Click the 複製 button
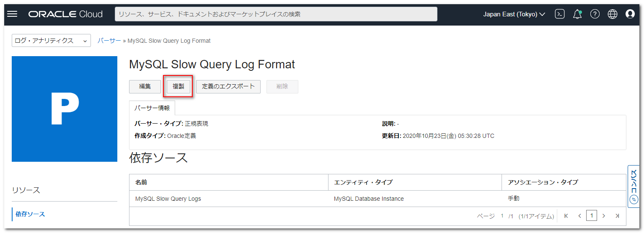644x233 pixels. pyautogui.click(x=178, y=86)
